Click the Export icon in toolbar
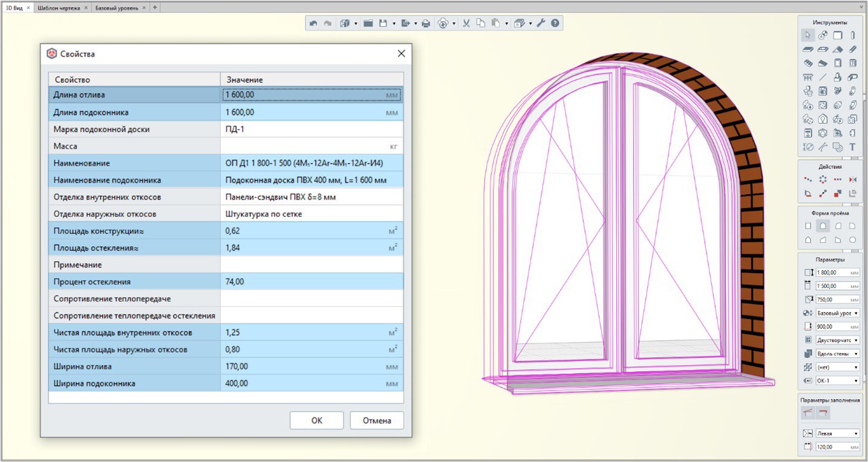868x462 pixels. [x=406, y=23]
